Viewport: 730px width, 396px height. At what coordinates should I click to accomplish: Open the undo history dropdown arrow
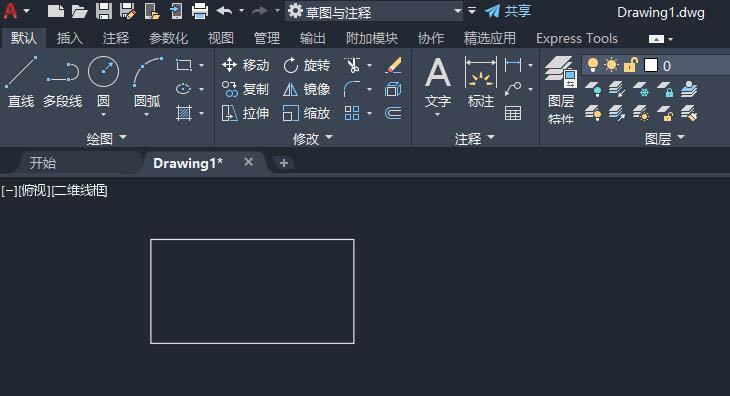[x=241, y=11]
